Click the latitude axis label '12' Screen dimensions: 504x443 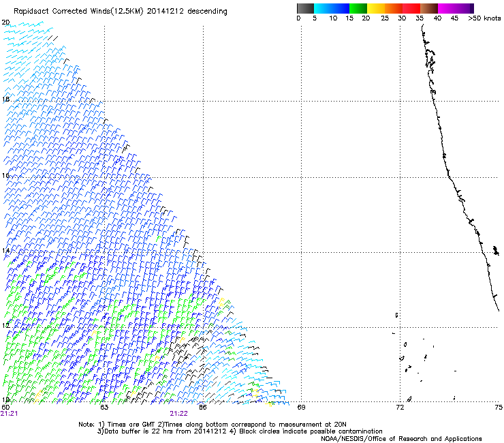(x=5, y=325)
